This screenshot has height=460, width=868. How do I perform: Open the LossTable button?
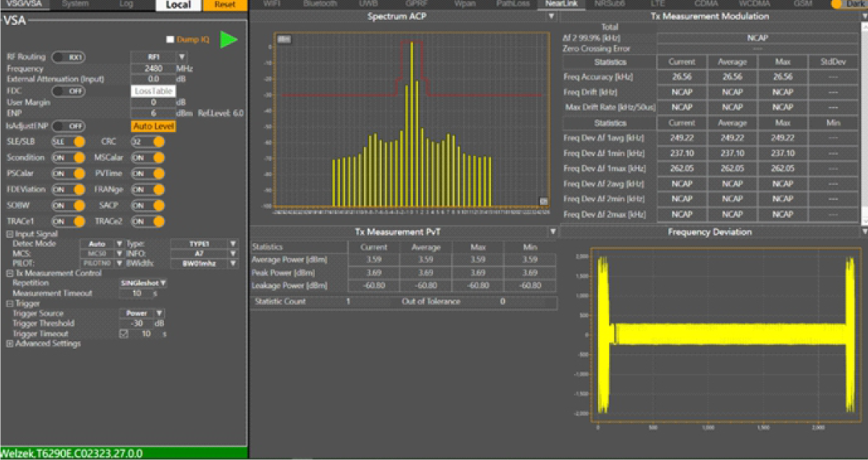pos(154,91)
